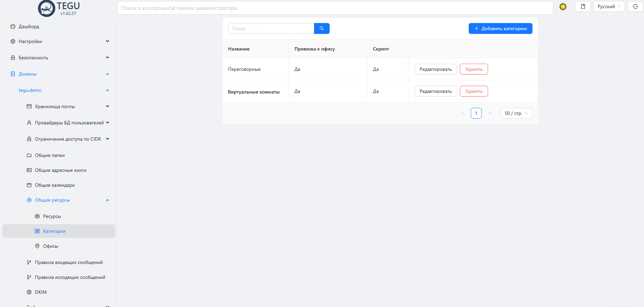Edit the Переговорные category
Viewport: 644px width, 307px height.
(435, 69)
